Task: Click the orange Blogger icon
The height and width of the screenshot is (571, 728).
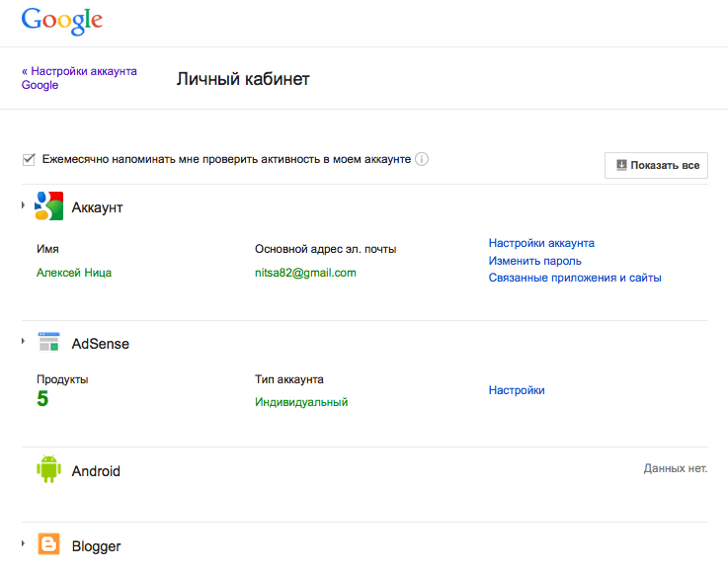Action: (x=49, y=545)
